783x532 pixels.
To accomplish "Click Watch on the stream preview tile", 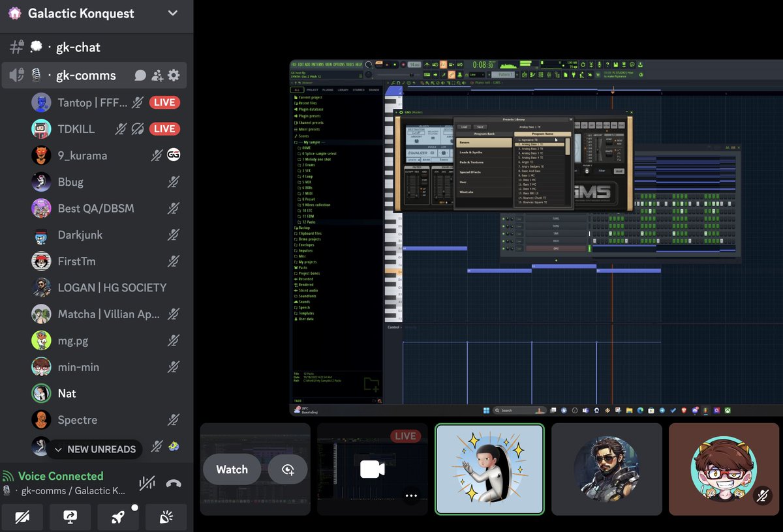I will [x=232, y=469].
